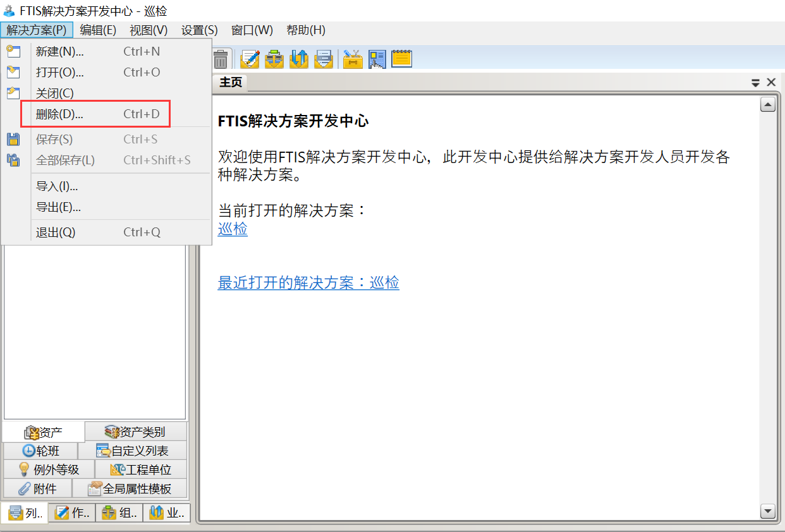Select 删除(D)... in the open menu
Image resolution: width=785 pixels, height=532 pixels.
tap(59, 114)
